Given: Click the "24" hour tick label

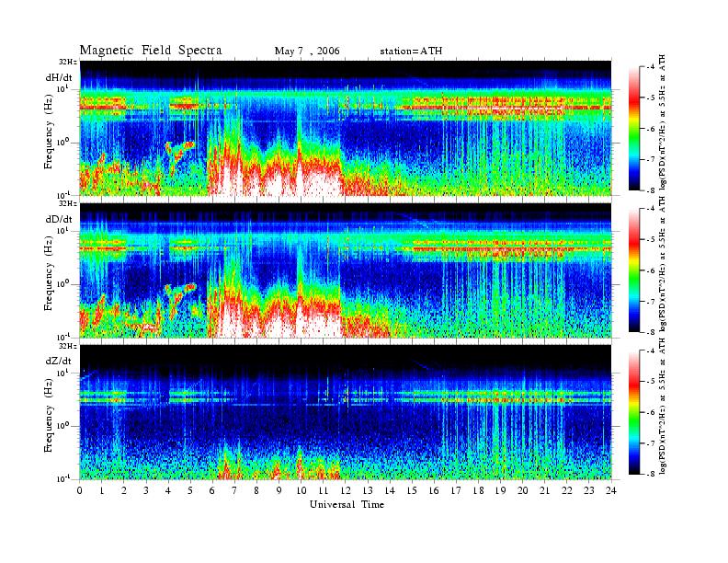Looking at the screenshot, I should pos(611,490).
